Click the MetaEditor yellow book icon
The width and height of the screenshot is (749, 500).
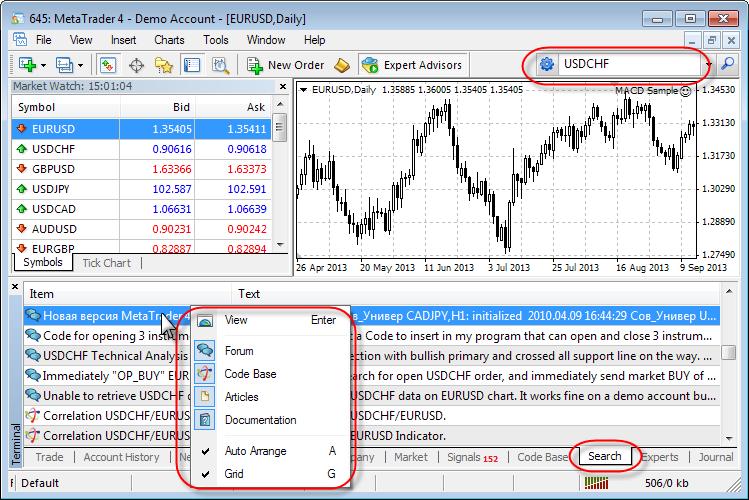pyautogui.click(x=342, y=65)
